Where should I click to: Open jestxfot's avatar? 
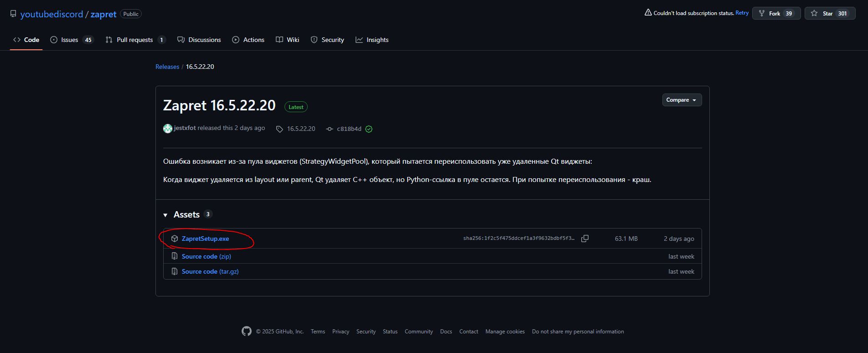[168, 129]
